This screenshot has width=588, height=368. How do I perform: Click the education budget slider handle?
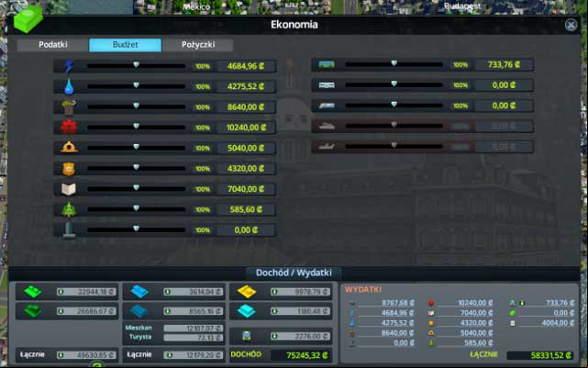[136, 187]
